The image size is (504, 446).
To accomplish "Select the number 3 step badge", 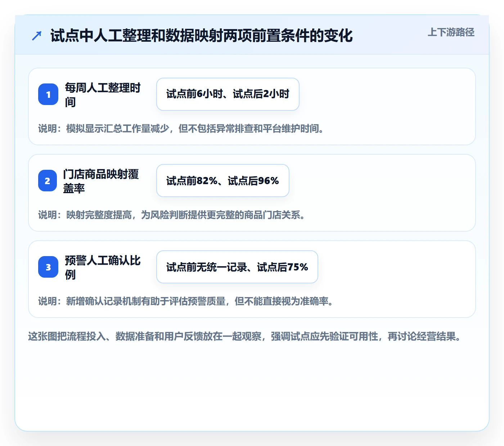I will 48,267.
